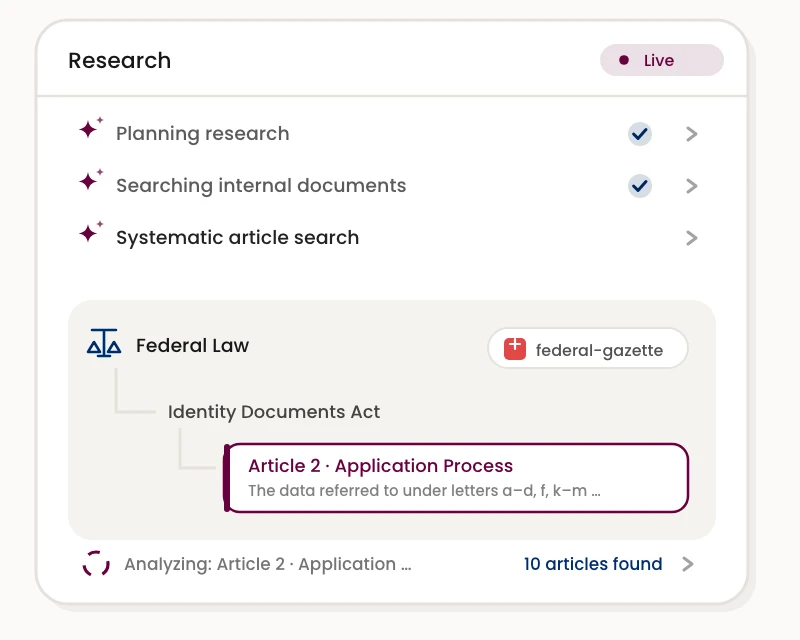Open the 10 articles found link

[x=593, y=564]
